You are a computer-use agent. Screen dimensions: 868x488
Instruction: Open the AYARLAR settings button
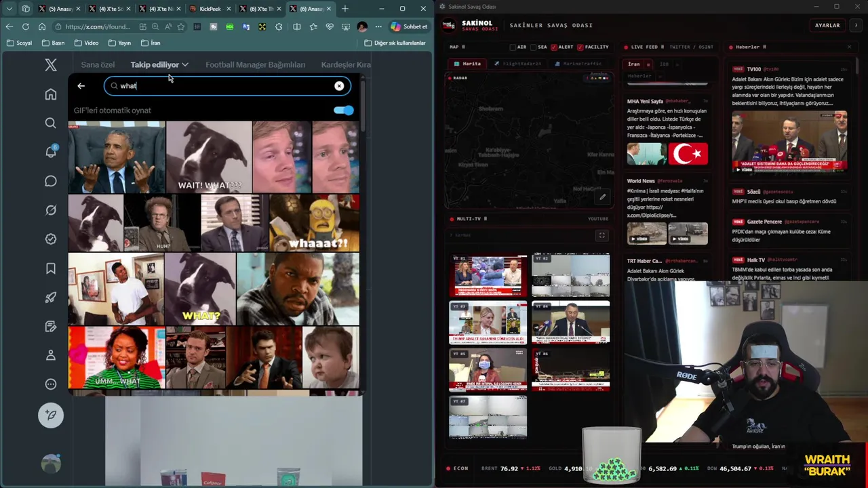click(827, 25)
